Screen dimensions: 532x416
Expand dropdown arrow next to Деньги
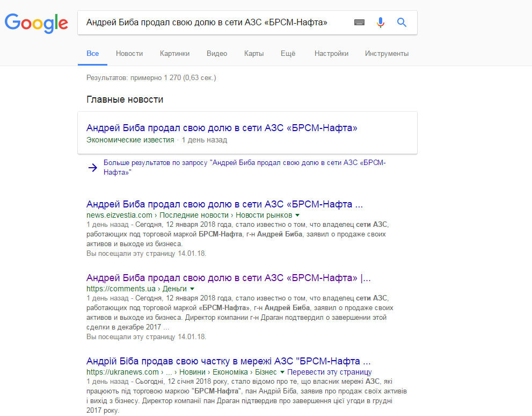pos(192,289)
